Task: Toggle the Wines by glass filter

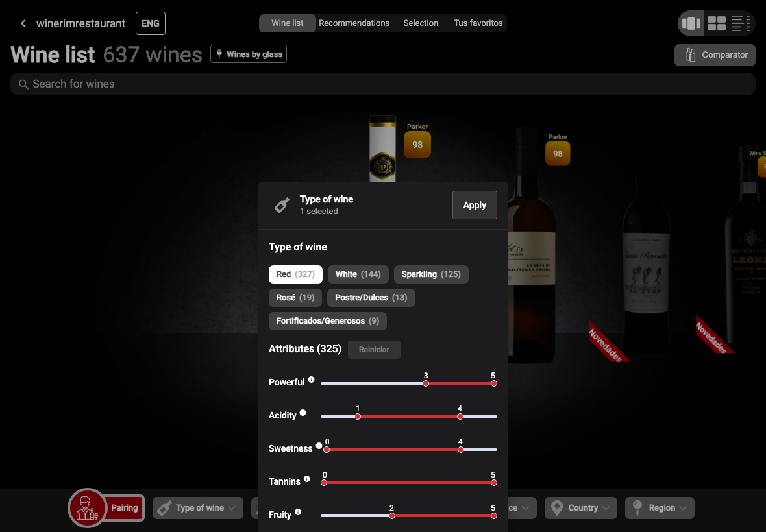Action: (x=249, y=54)
